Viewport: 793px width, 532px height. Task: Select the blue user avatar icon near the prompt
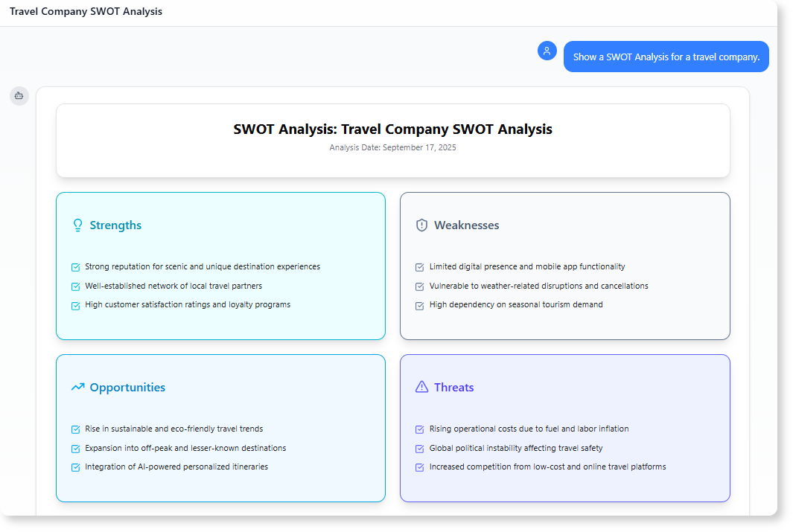coord(547,51)
